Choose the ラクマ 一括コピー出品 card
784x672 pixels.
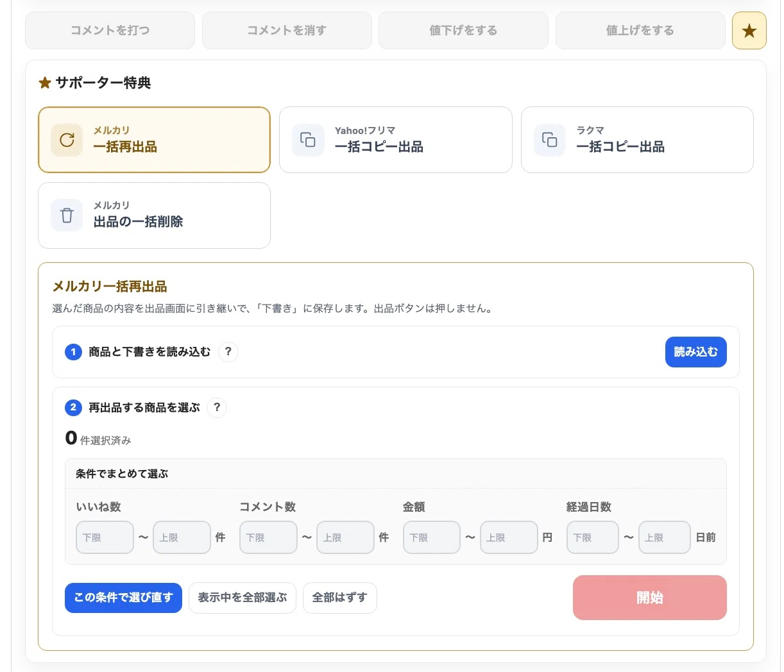click(637, 140)
